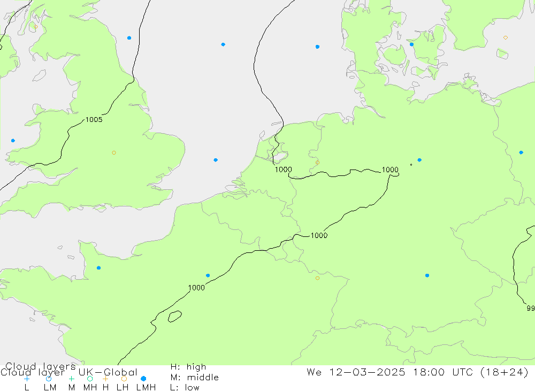Click the 1000 isobar label in northern Germany
This screenshot has width=535, height=392.
point(390,170)
